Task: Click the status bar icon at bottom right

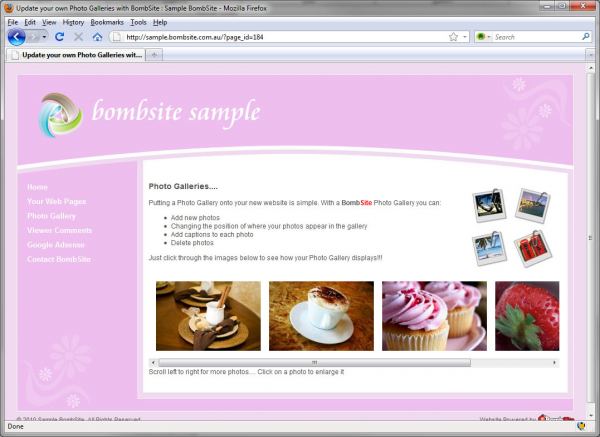Action: click(x=581, y=426)
